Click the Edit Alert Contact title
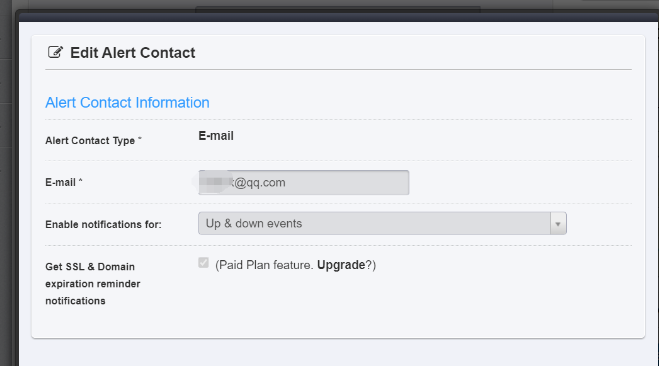The image size is (659, 366). (x=132, y=53)
